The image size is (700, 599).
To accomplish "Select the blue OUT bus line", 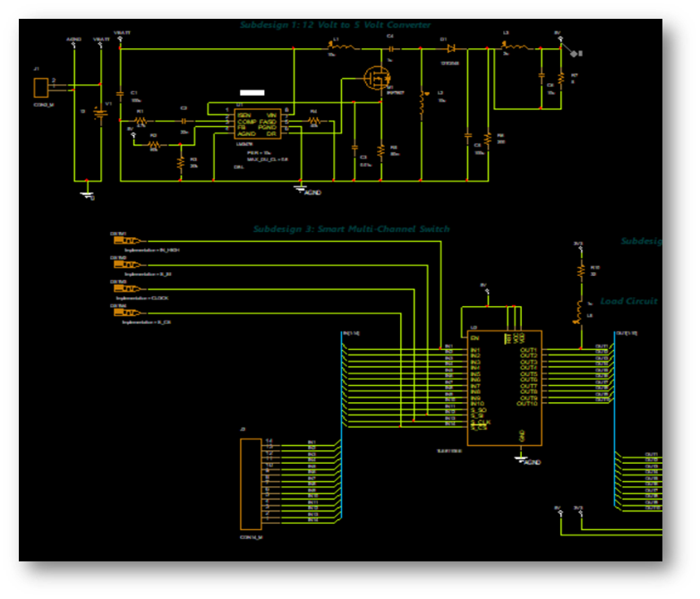I will 614,412.
